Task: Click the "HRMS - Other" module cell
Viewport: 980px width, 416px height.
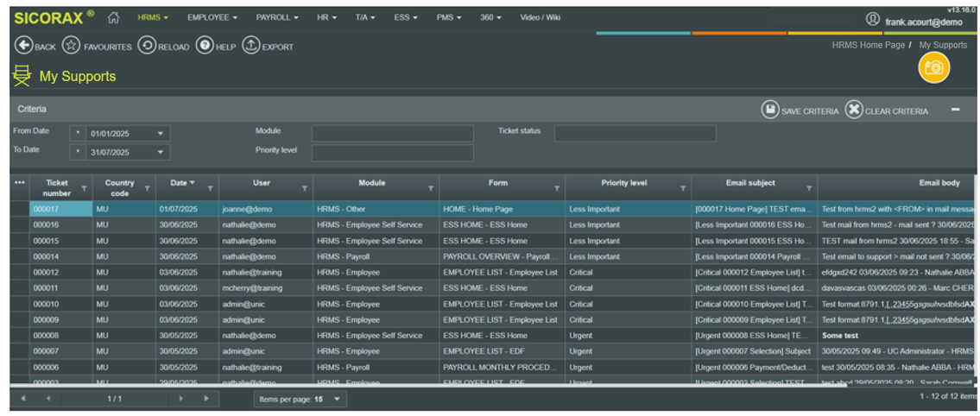Action: [376, 209]
